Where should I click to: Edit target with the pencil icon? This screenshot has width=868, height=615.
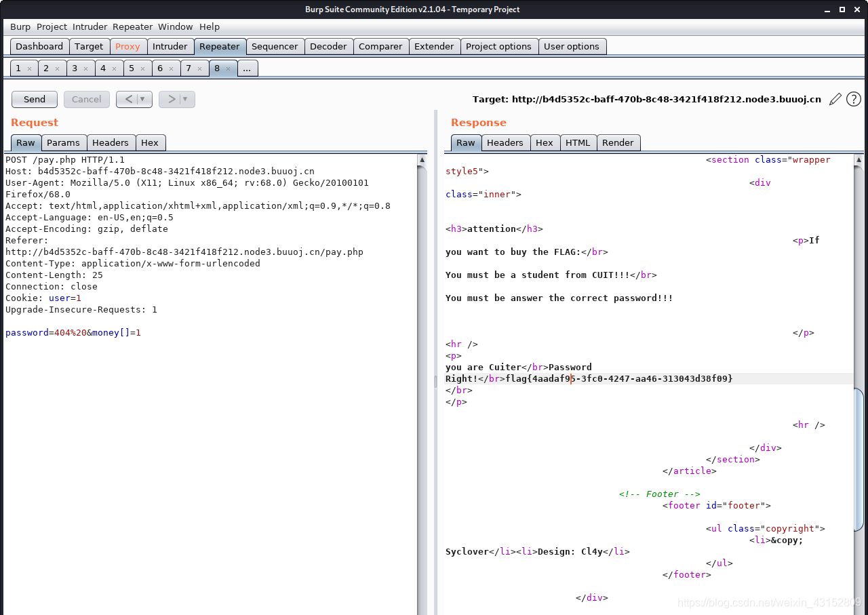(x=835, y=99)
